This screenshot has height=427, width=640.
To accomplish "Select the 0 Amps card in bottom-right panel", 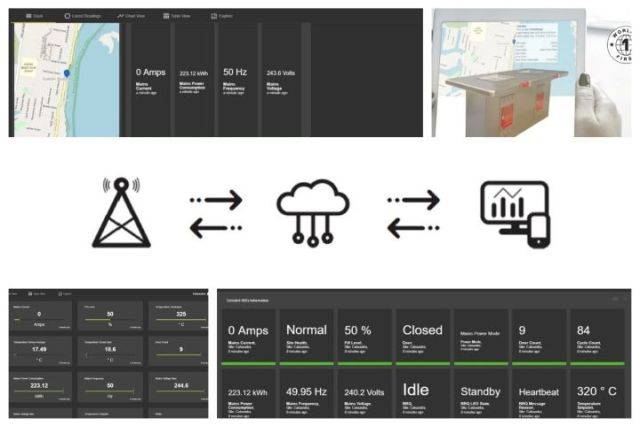I will [x=248, y=336].
